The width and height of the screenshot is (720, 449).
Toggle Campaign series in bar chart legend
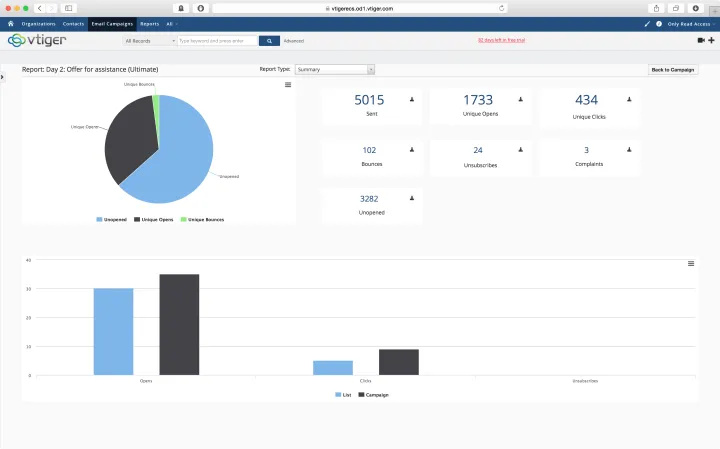click(x=374, y=395)
